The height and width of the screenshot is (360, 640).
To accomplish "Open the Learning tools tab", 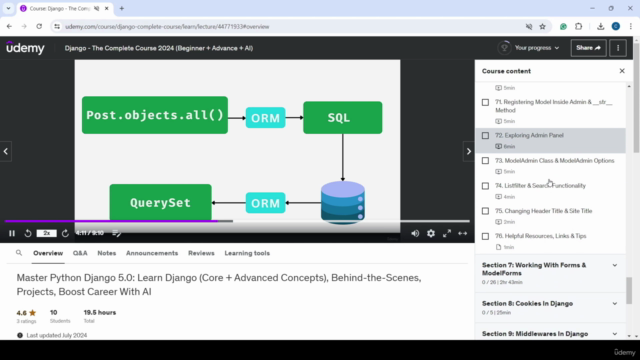I will [x=247, y=253].
